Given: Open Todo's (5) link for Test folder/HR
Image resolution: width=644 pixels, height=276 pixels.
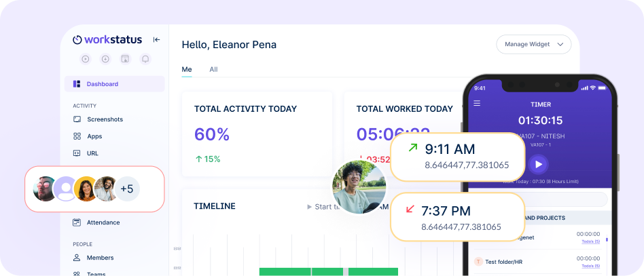Looking at the screenshot, I should 591,267.
